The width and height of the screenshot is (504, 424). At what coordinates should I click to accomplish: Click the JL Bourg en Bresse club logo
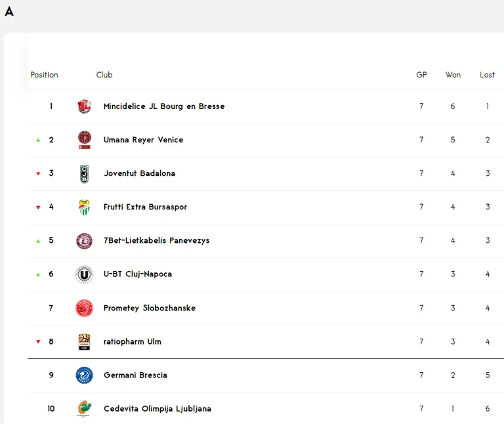coord(84,106)
